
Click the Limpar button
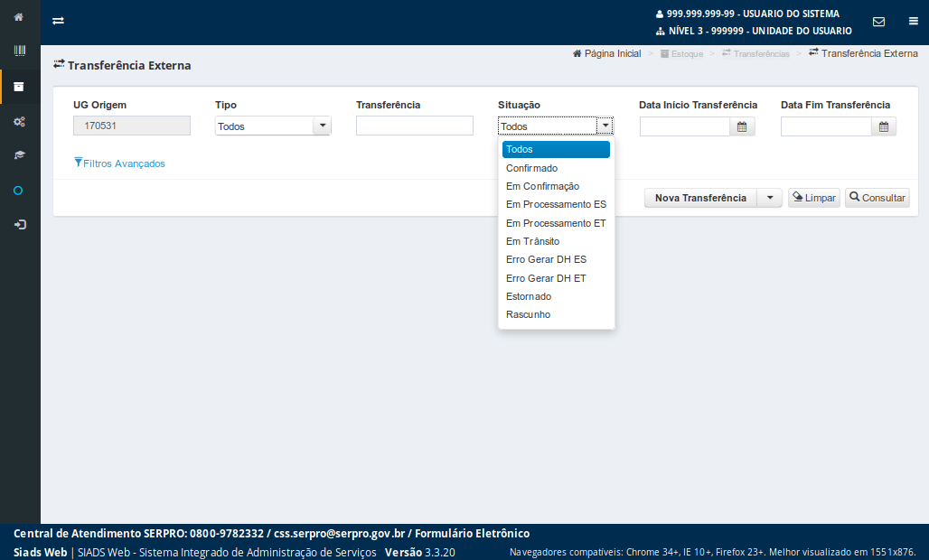[814, 198]
